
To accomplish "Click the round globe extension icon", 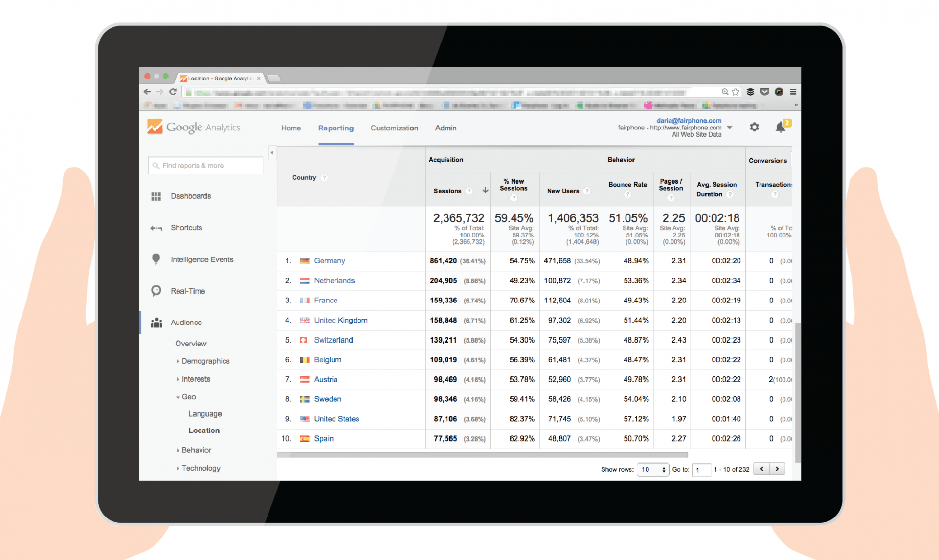I will (x=779, y=92).
